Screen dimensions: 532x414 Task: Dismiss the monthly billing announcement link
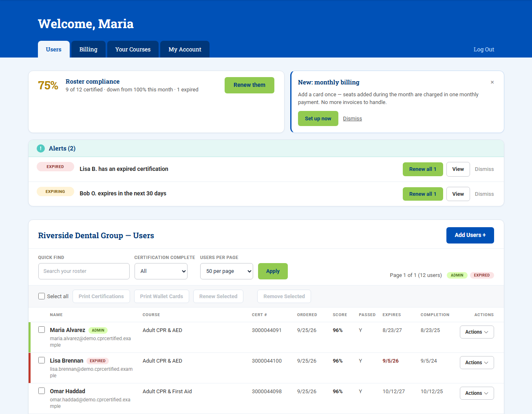tap(353, 119)
